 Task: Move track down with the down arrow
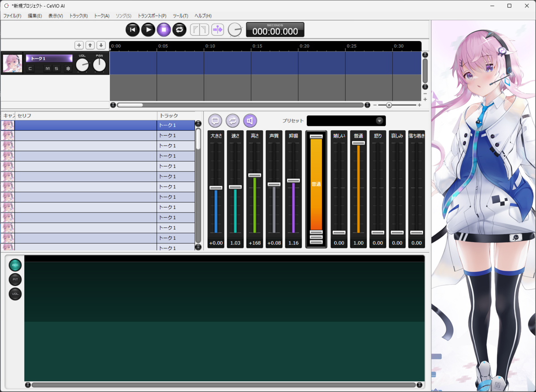(101, 45)
